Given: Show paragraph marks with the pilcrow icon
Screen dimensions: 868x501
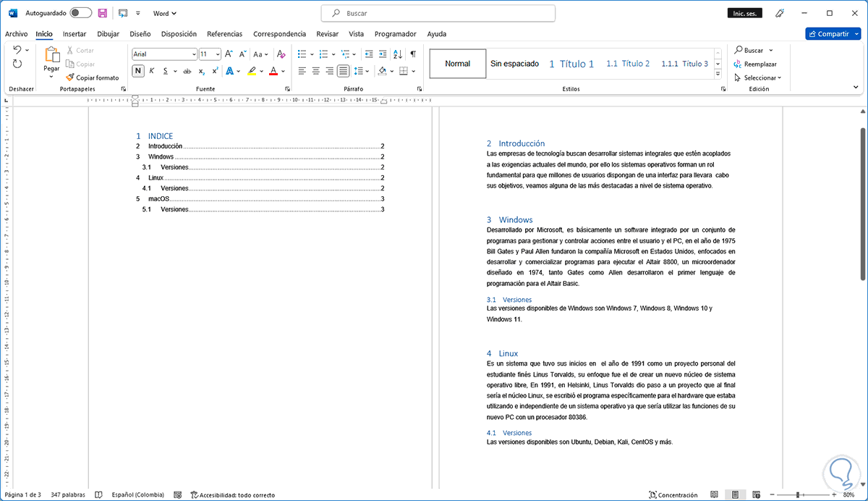Looking at the screenshot, I should coord(413,54).
